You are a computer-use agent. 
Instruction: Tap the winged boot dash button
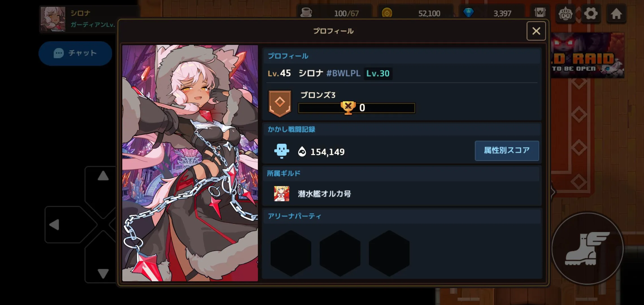587,249
